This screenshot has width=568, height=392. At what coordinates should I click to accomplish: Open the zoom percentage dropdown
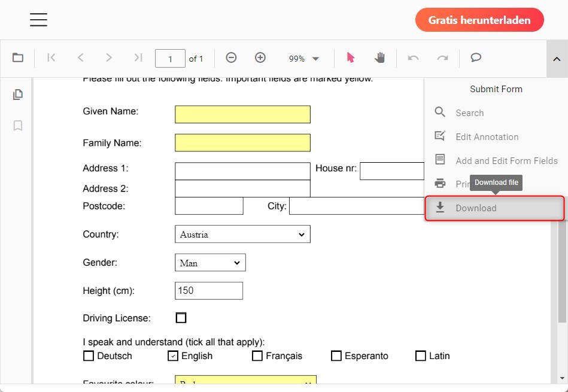303,58
